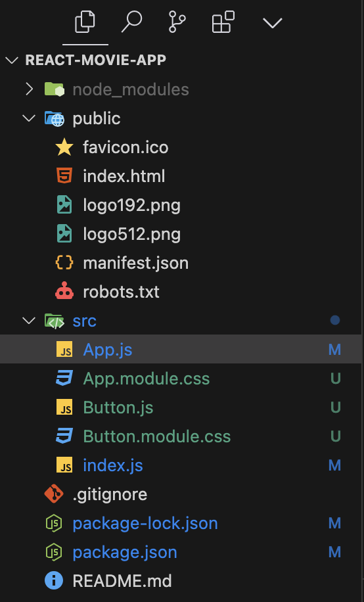Open index.html file
The image size is (364, 602).
click(x=124, y=176)
